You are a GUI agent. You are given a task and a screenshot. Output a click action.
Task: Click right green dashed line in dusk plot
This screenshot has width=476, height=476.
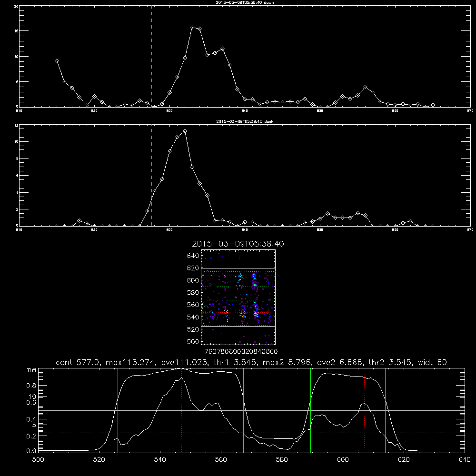tap(263, 175)
